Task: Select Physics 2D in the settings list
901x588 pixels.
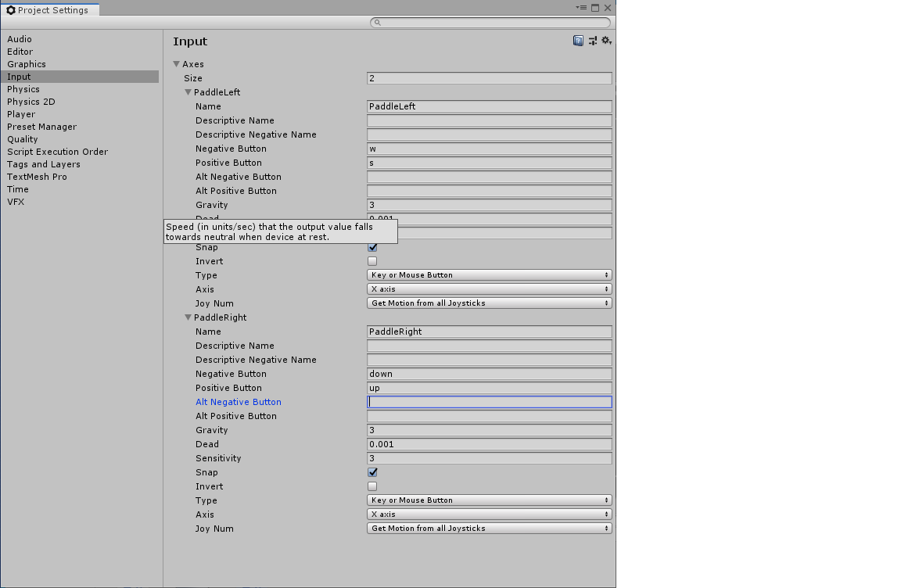Action: tap(31, 102)
